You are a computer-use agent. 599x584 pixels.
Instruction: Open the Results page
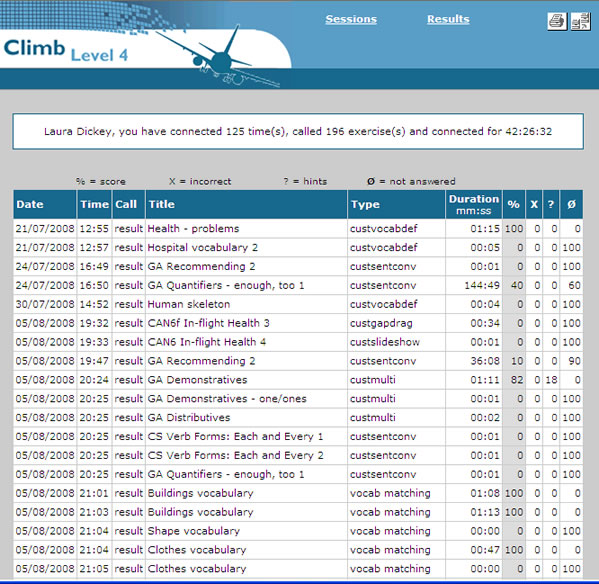click(448, 19)
